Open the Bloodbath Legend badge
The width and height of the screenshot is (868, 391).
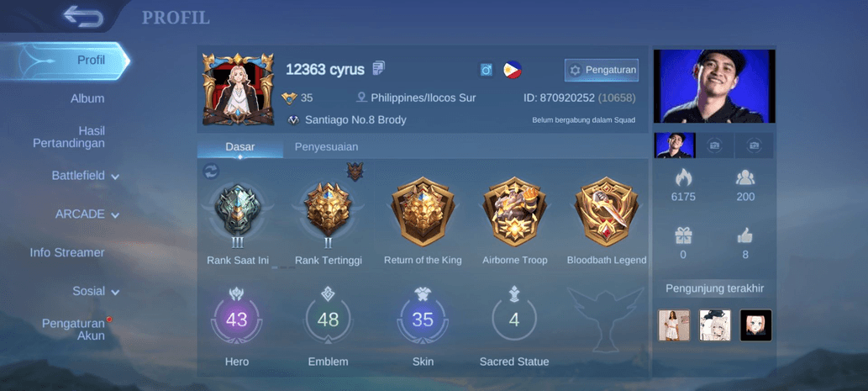[607, 212]
